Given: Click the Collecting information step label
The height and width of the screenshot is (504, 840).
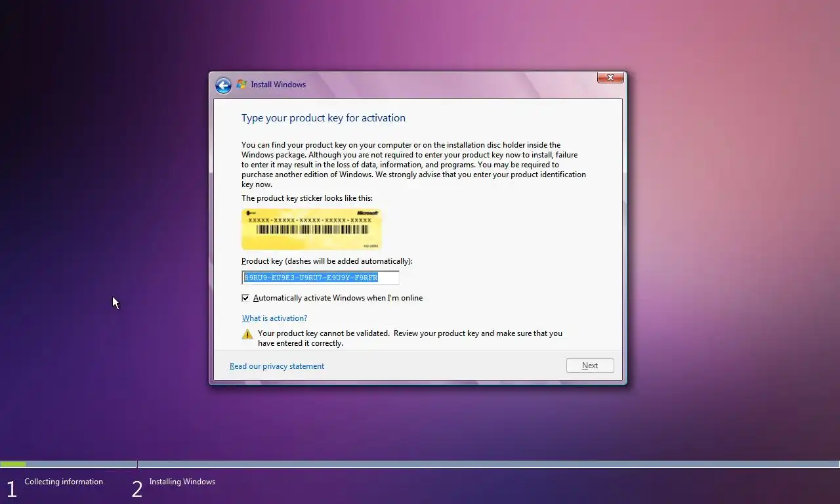Looking at the screenshot, I should pos(64,482).
